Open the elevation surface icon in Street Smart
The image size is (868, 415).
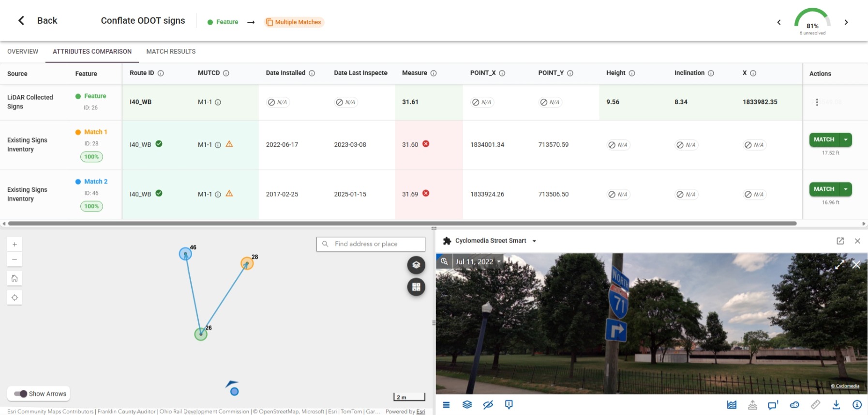click(x=732, y=405)
